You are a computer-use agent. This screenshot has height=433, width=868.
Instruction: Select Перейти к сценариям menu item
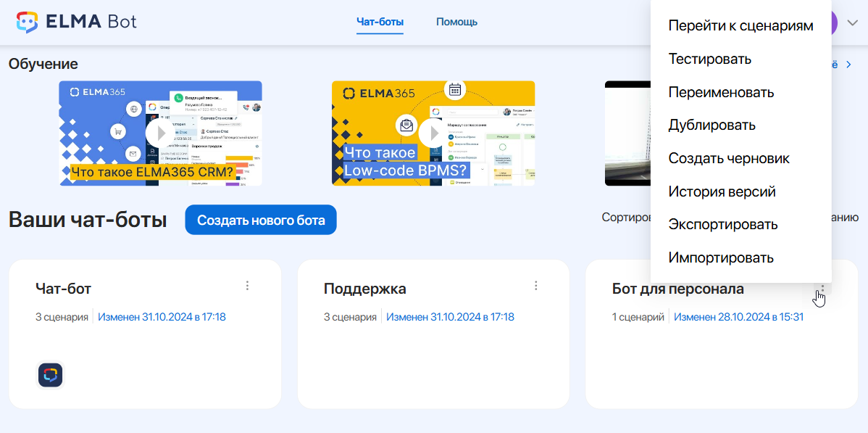pos(740,26)
